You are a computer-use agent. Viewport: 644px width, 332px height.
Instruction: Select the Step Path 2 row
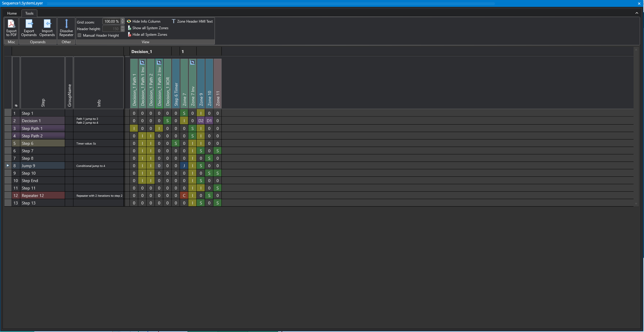(42, 136)
